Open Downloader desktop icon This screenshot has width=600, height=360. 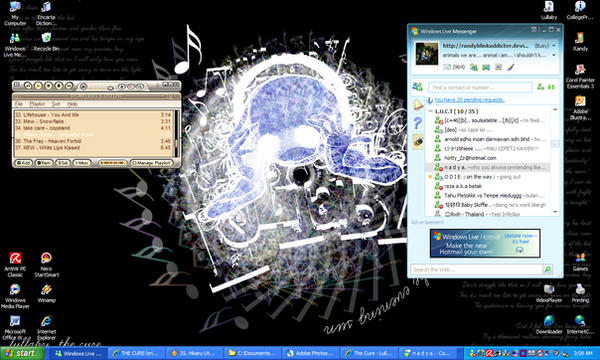tap(549, 325)
